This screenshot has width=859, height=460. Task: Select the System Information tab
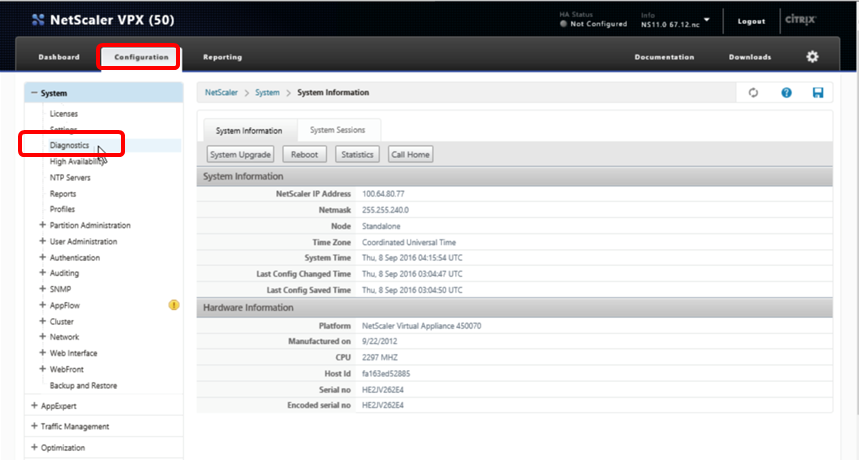click(249, 130)
